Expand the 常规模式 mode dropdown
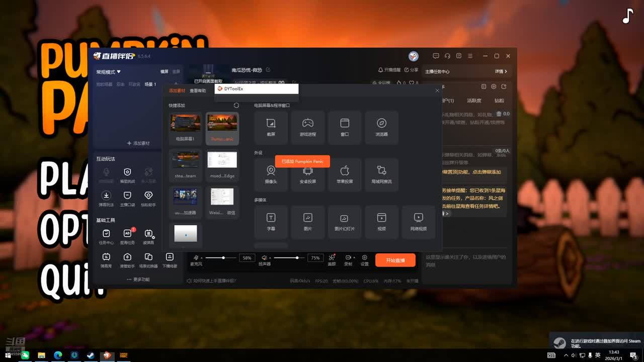The width and height of the screenshot is (644, 362). pos(109,72)
